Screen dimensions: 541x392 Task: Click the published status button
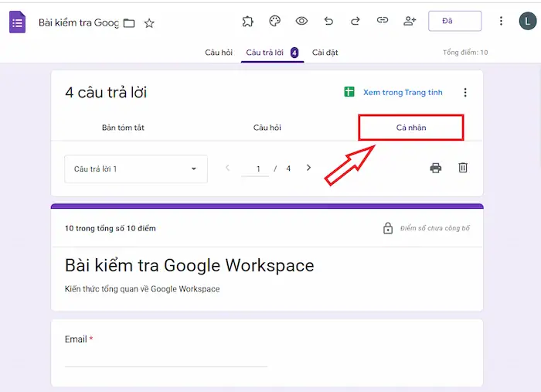pos(454,21)
